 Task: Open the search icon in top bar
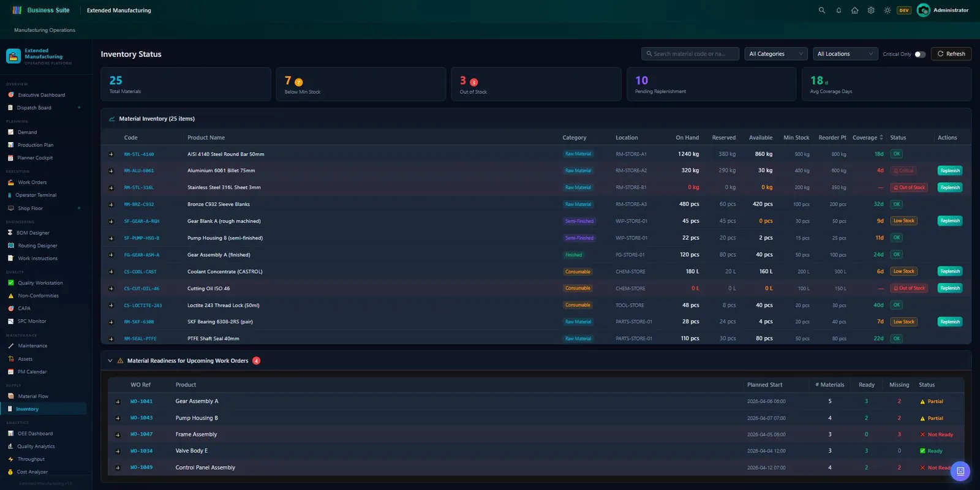[x=822, y=10]
